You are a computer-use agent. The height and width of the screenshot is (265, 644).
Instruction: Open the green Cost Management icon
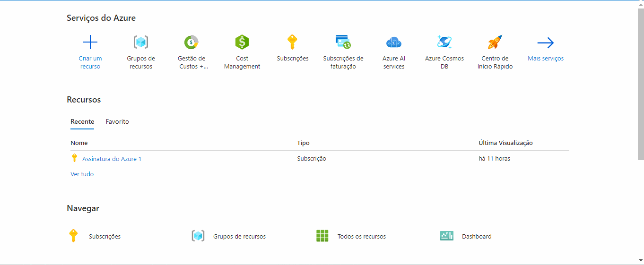[x=242, y=43]
